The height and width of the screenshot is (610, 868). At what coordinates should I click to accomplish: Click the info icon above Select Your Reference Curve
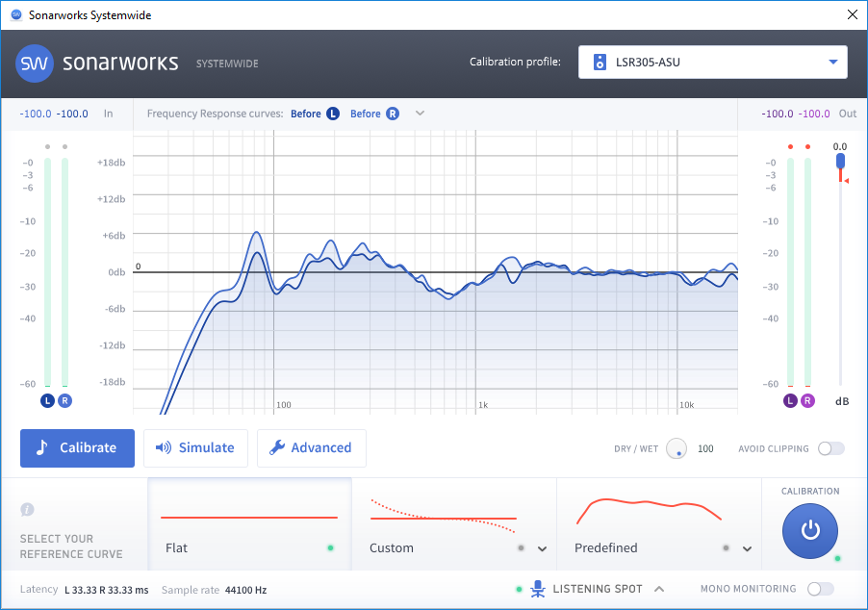click(27, 509)
